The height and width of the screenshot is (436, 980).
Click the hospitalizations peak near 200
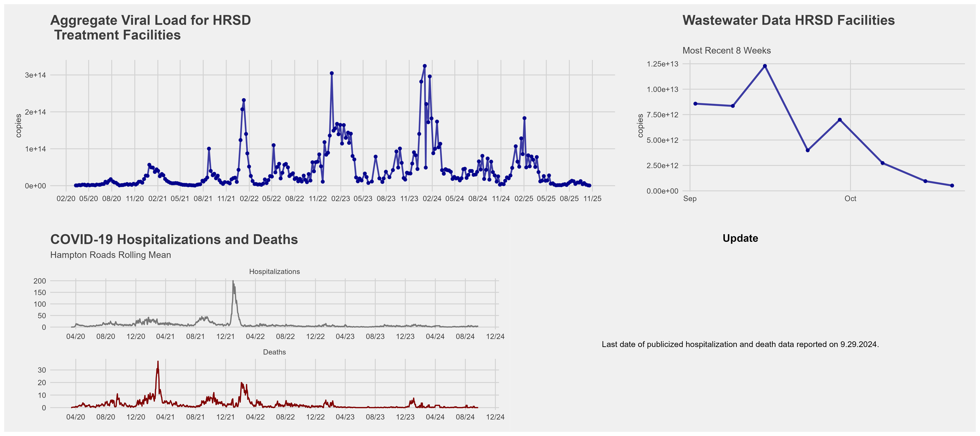coord(233,281)
